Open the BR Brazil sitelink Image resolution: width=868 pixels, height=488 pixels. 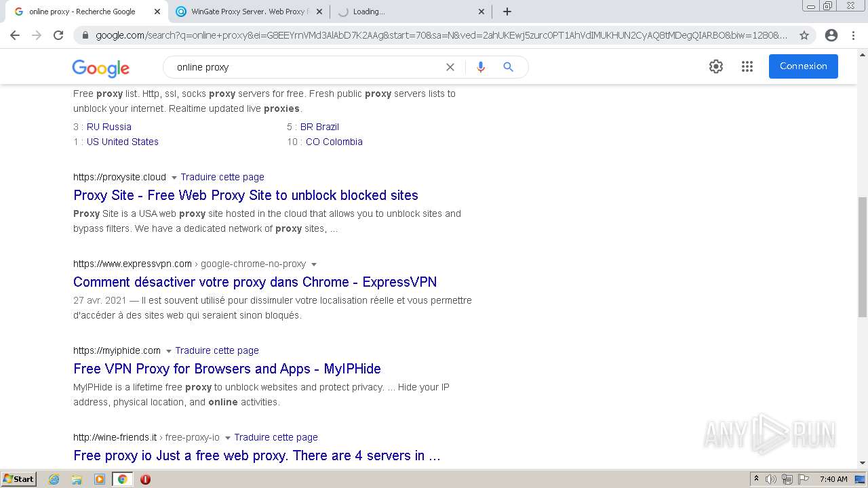pyautogui.click(x=319, y=127)
